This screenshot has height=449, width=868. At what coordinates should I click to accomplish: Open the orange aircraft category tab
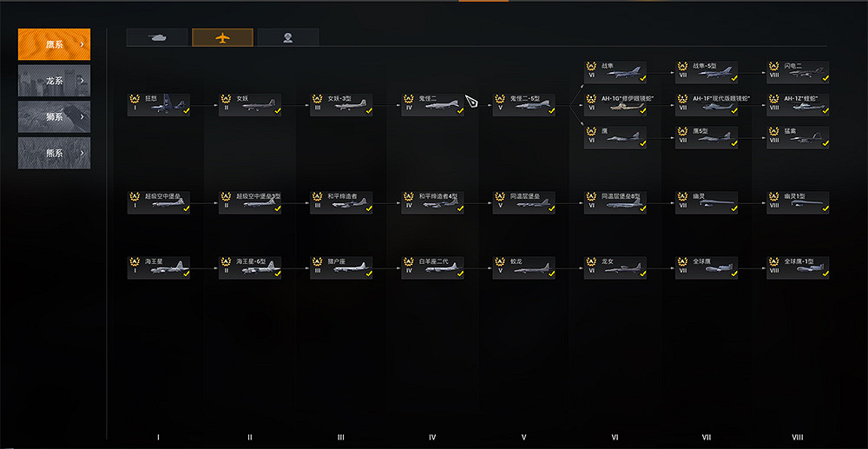(222, 37)
